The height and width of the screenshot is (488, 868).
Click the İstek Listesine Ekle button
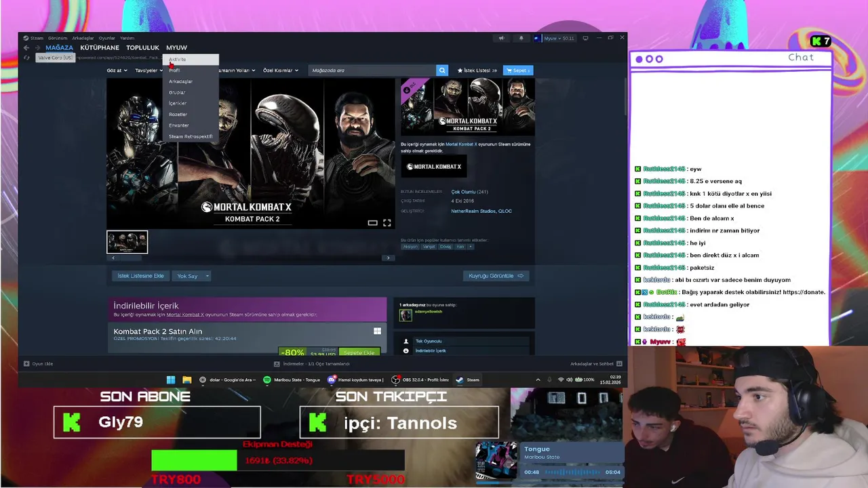[x=140, y=276]
